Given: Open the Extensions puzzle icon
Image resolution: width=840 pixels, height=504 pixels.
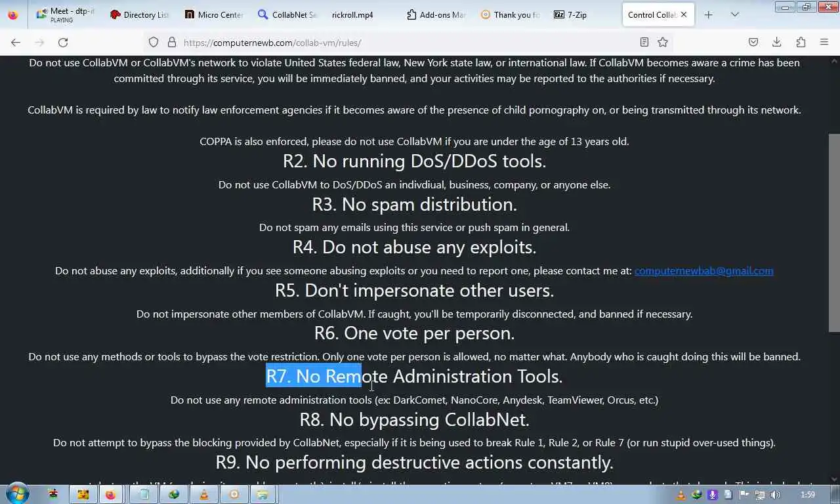Looking at the screenshot, I should [801, 42].
